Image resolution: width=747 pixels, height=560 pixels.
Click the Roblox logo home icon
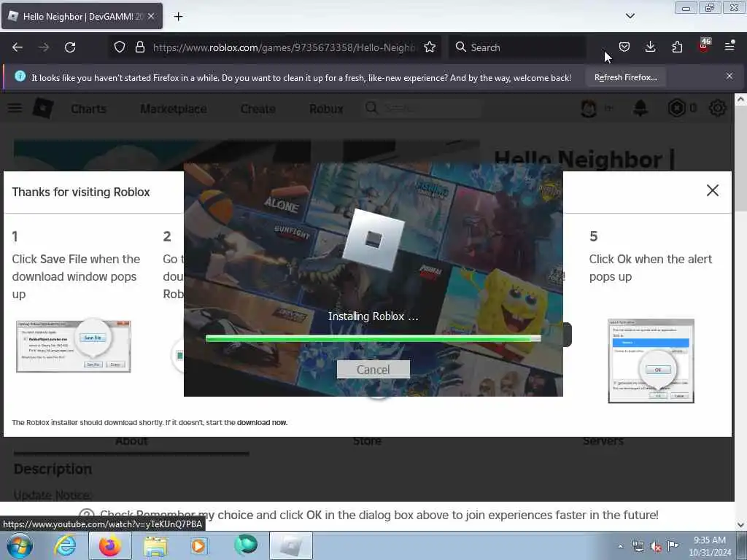pos(43,108)
